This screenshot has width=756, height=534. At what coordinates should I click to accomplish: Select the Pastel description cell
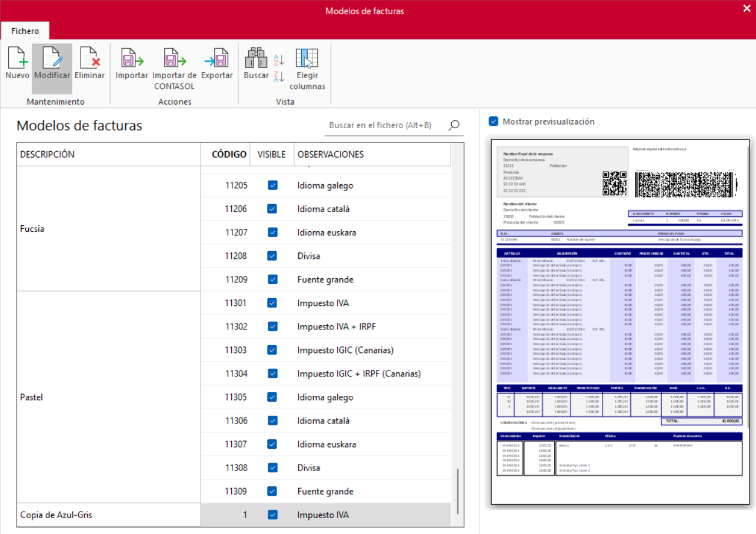coord(109,397)
